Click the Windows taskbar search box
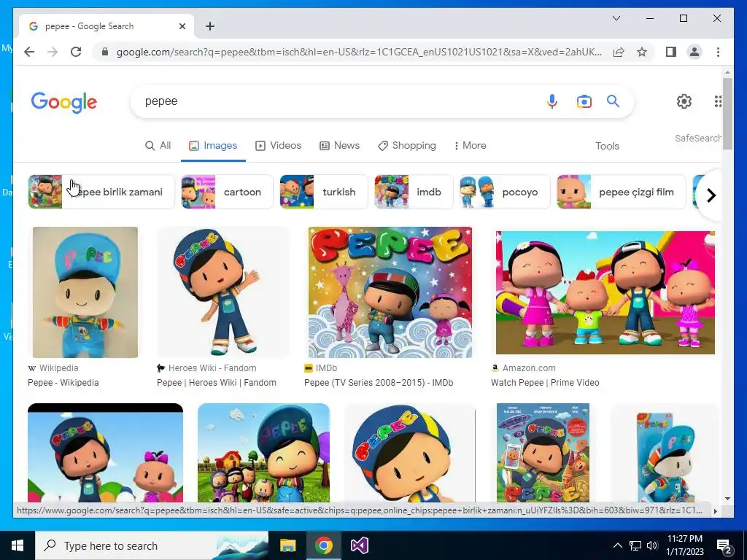747x560 pixels. tap(152, 545)
